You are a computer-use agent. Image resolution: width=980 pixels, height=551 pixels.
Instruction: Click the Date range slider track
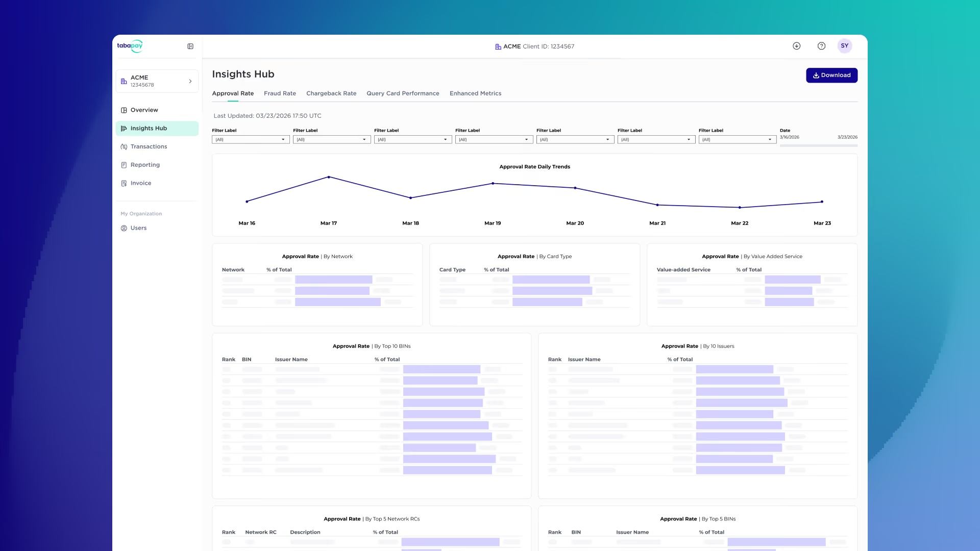pyautogui.click(x=819, y=145)
